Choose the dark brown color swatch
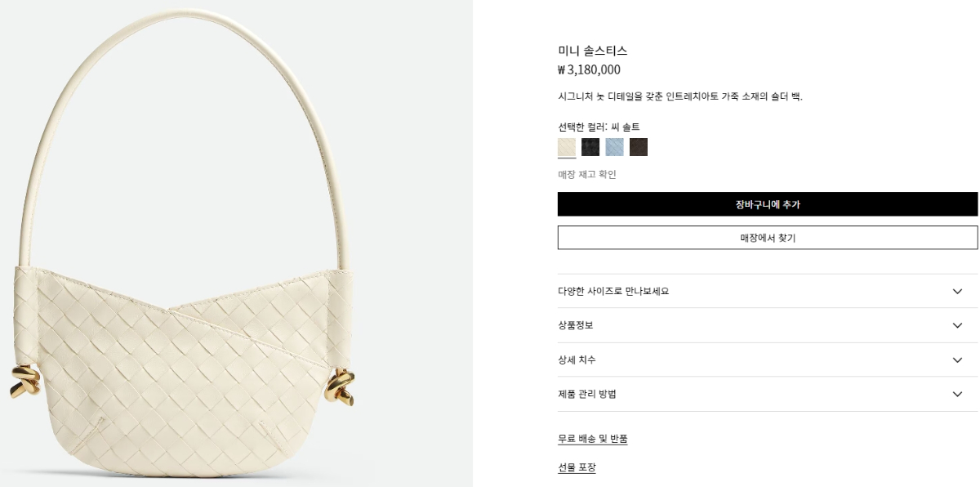This screenshot has height=487, width=980. coord(639,147)
